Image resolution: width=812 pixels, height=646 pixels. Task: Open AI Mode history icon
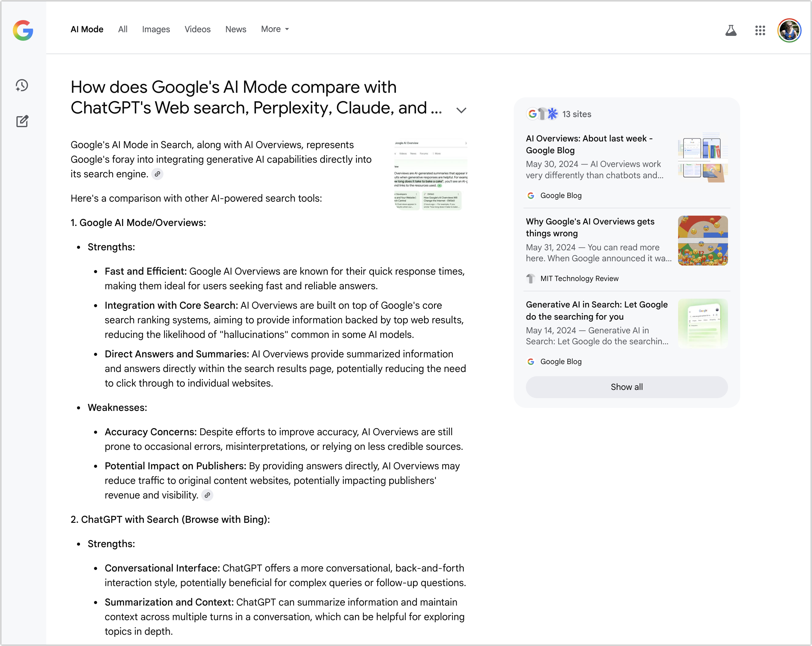pos(22,85)
